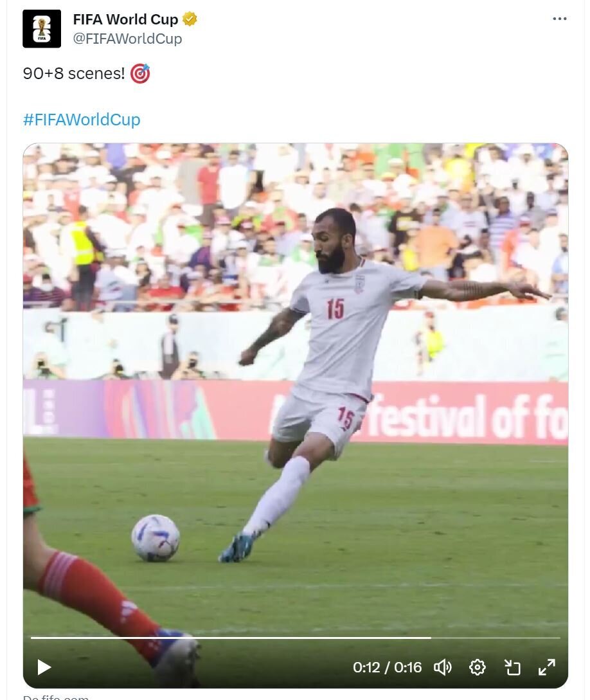Image resolution: width=590 pixels, height=700 pixels.
Task: Enter fullscreen video mode
Action: (x=547, y=667)
